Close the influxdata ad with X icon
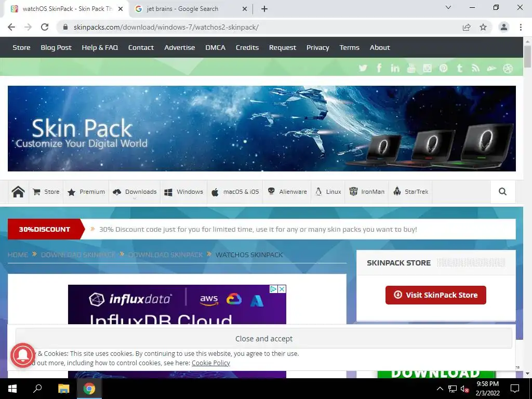Screen dimensions: 532x399 coord(282,289)
